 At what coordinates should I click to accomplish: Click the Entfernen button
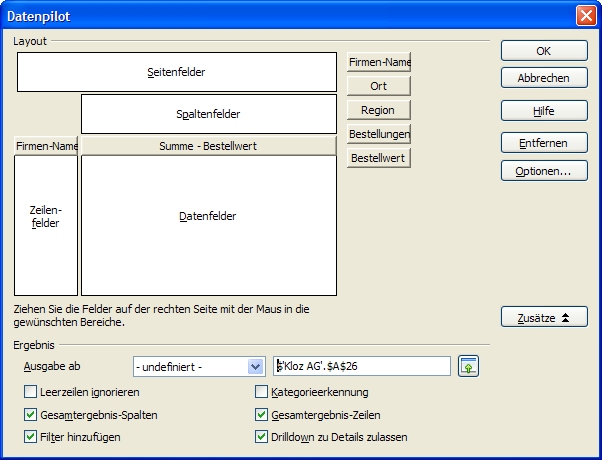click(544, 143)
